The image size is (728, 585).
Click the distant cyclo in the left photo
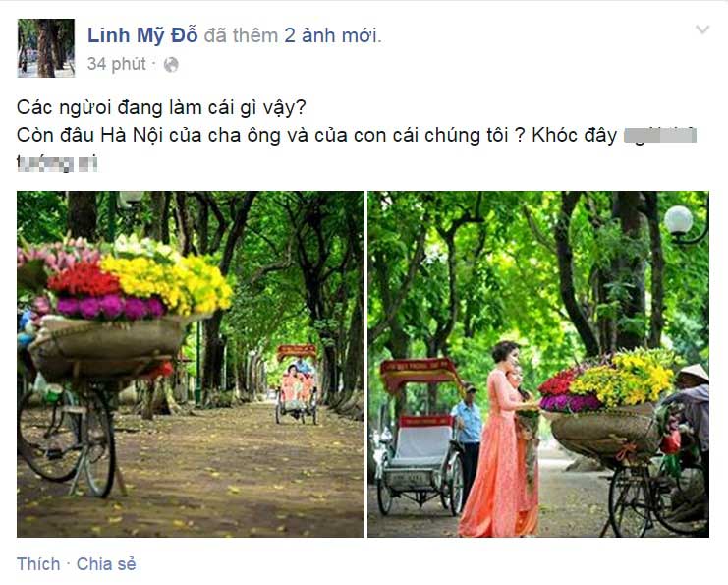pos(297,383)
